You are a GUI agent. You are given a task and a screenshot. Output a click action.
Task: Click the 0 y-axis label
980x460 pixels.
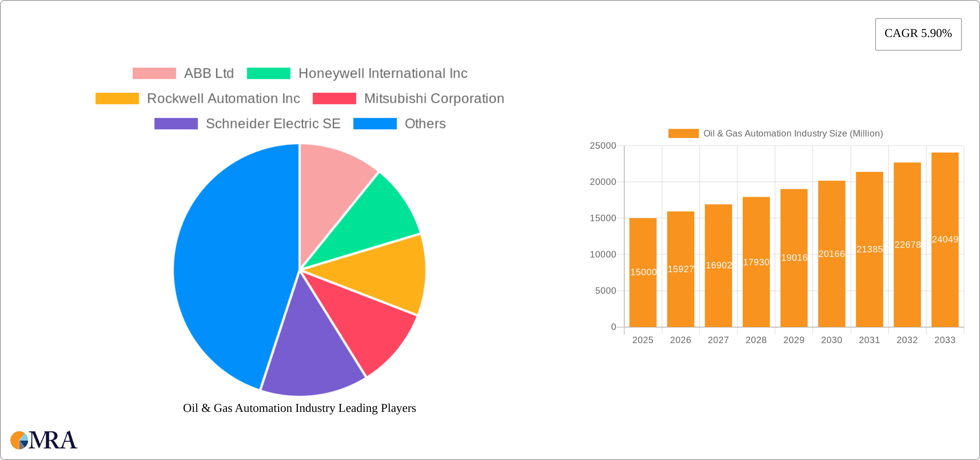tap(614, 327)
